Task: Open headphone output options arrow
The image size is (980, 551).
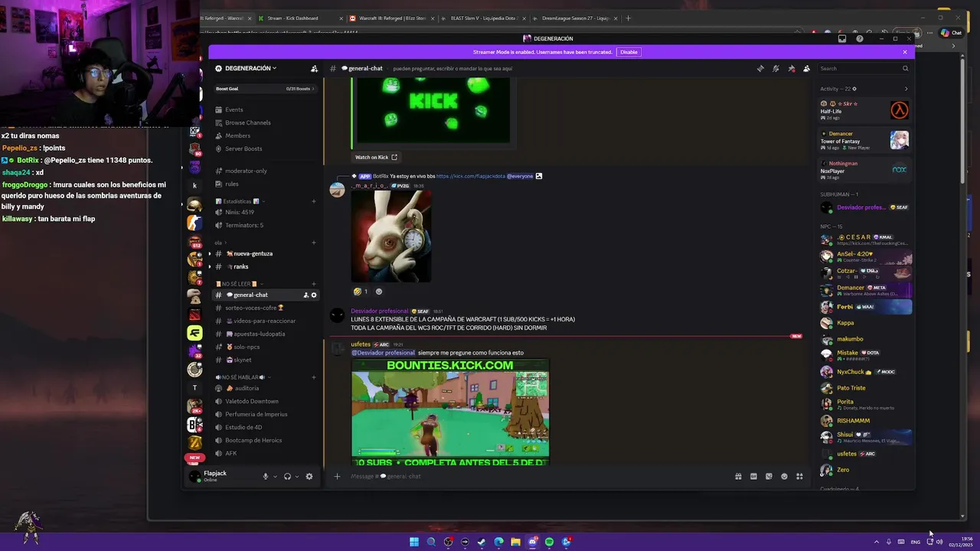Action: click(297, 476)
